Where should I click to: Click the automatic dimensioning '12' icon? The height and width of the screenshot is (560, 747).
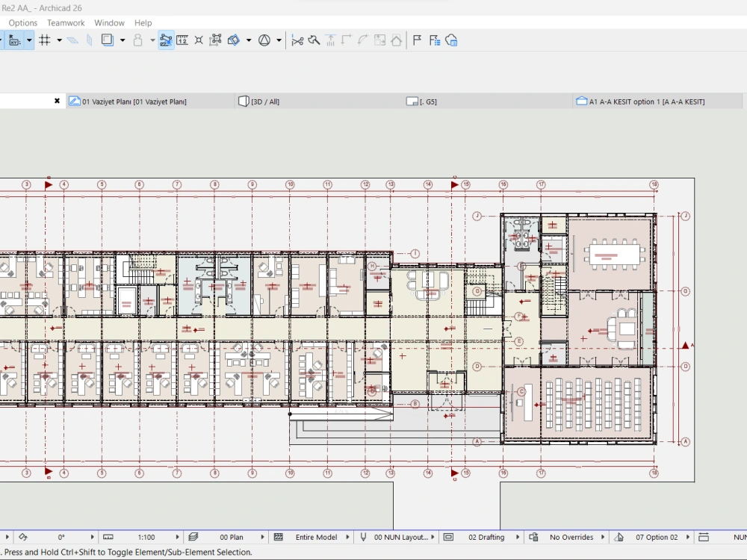pos(181,40)
